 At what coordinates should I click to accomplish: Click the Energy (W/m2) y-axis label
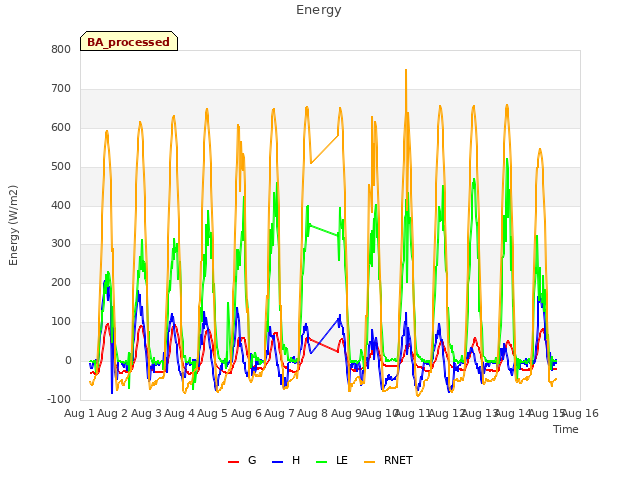click(13, 225)
